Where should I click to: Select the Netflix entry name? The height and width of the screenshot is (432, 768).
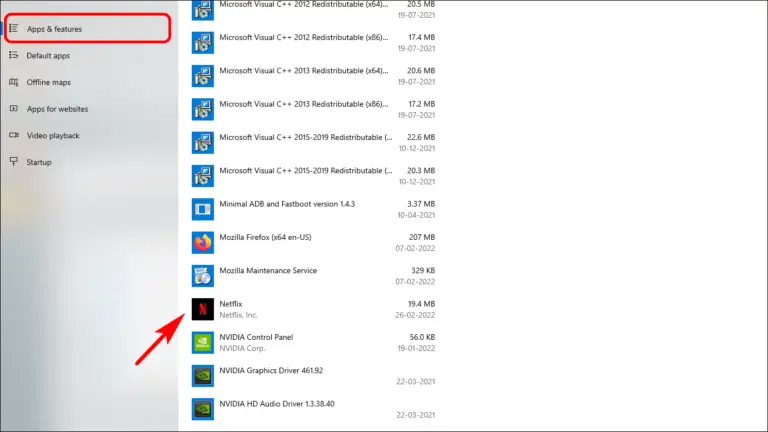click(x=231, y=303)
